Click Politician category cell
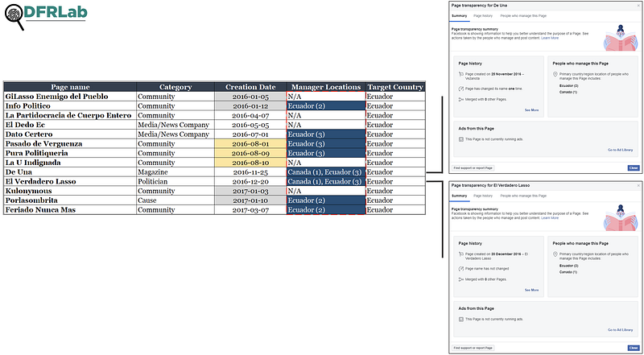644x355 pixels. coord(175,182)
